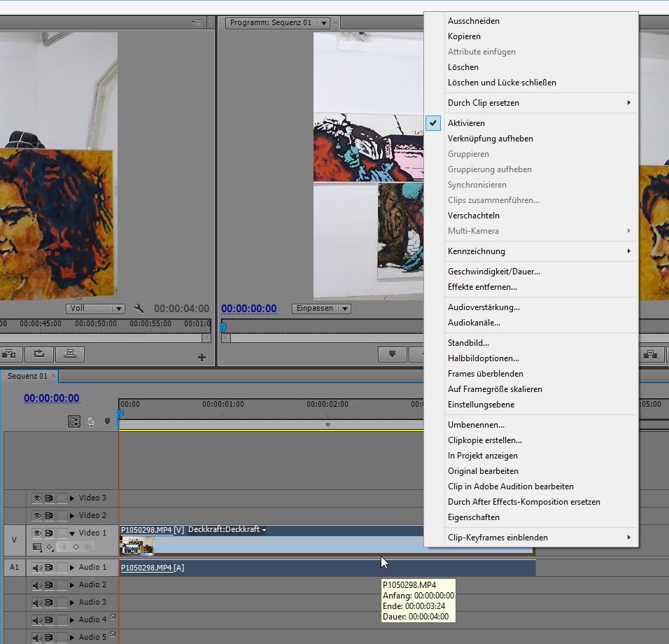Mute the Audio 3 track speaker icon
The width and height of the screenshot is (669, 644).
(x=37, y=603)
